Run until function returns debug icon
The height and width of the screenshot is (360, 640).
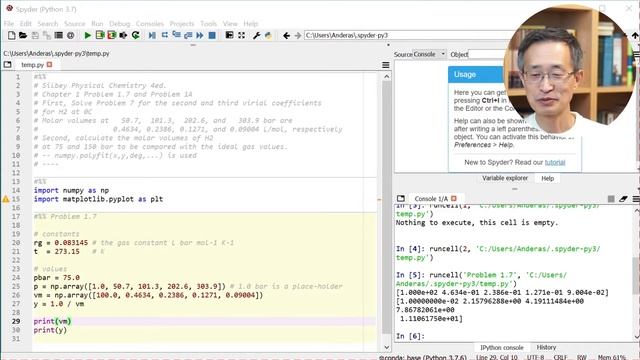click(x=188, y=36)
